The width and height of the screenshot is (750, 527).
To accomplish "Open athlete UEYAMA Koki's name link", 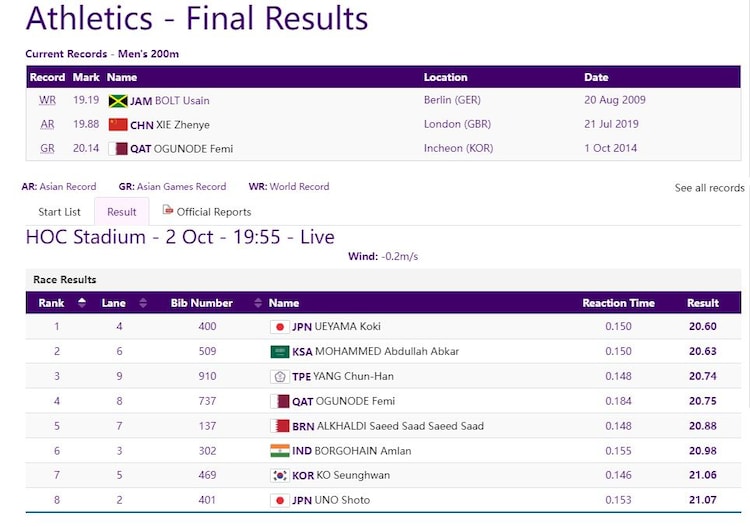I will pyautogui.click(x=347, y=327).
